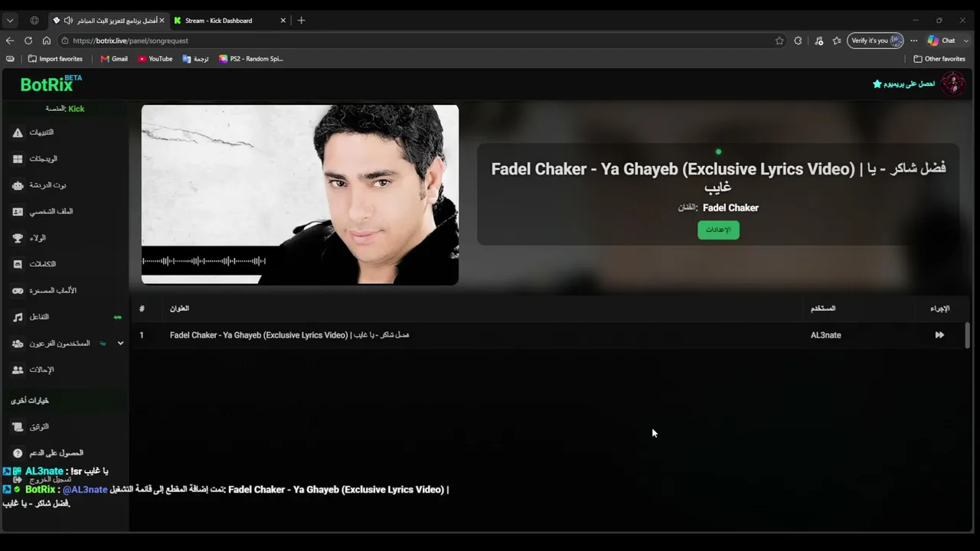View site information lock icon

coord(65,41)
